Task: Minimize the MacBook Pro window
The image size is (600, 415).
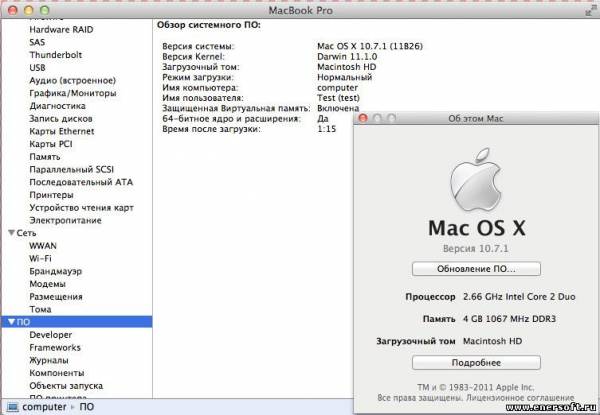Action: (x=29, y=10)
